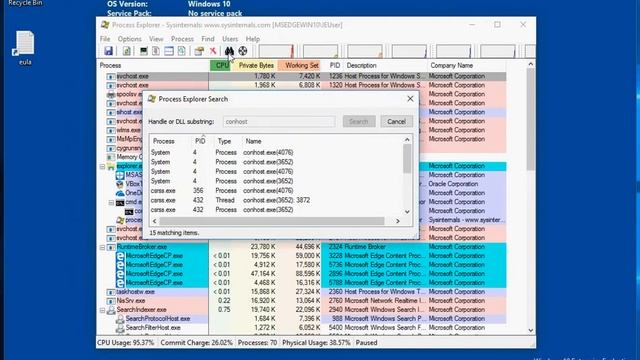Viewport: 640px width, 360px height.
Task: Sort by the Private Bytes column header
Action: (x=255, y=65)
